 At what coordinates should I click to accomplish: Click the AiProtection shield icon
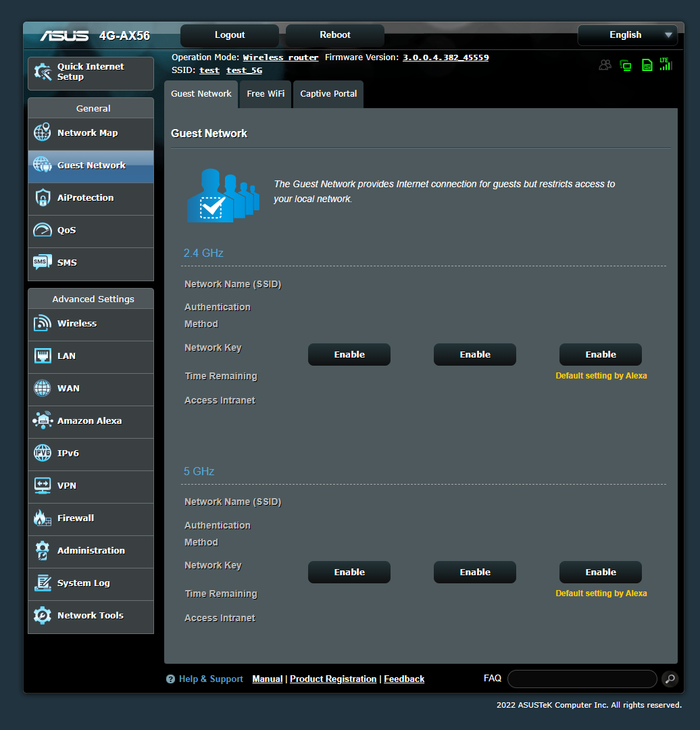tap(43, 197)
